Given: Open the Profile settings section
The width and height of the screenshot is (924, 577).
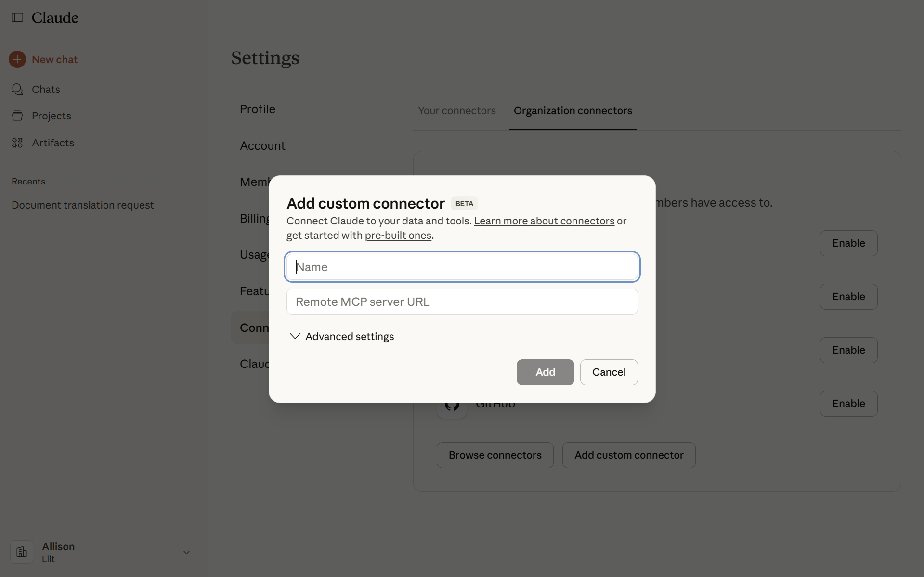Looking at the screenshot, I should (258, 109).
